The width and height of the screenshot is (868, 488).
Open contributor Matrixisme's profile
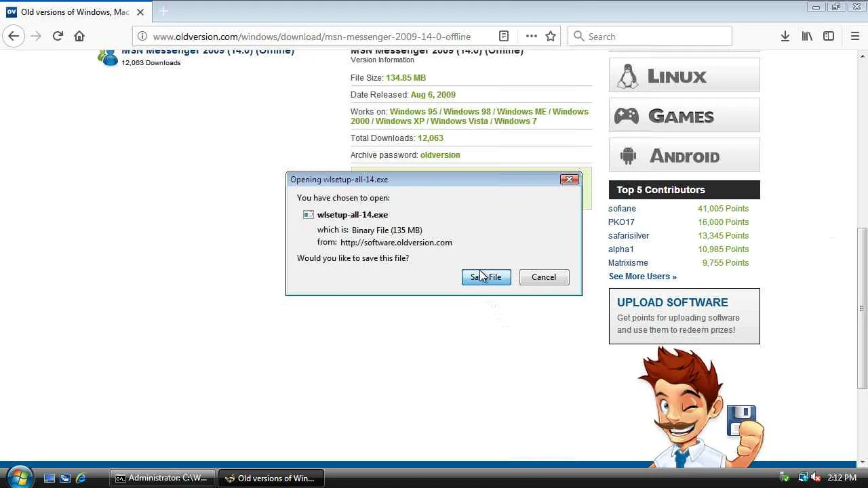click(628, 263)
